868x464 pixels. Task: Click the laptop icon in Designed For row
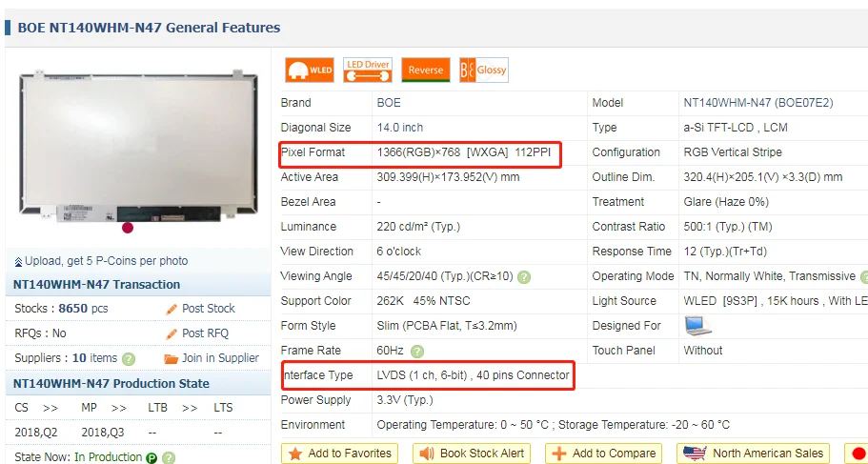tap(697, 326)
